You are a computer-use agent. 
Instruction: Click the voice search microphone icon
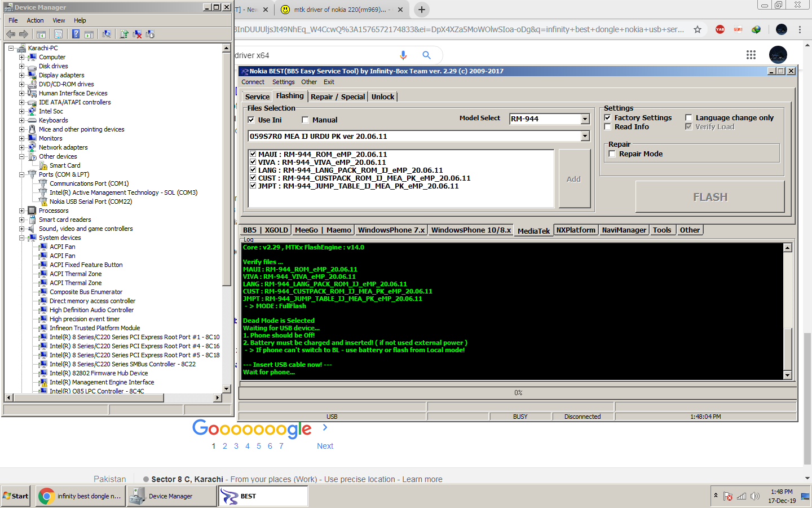pyautogui.click(x=403, y=55)
